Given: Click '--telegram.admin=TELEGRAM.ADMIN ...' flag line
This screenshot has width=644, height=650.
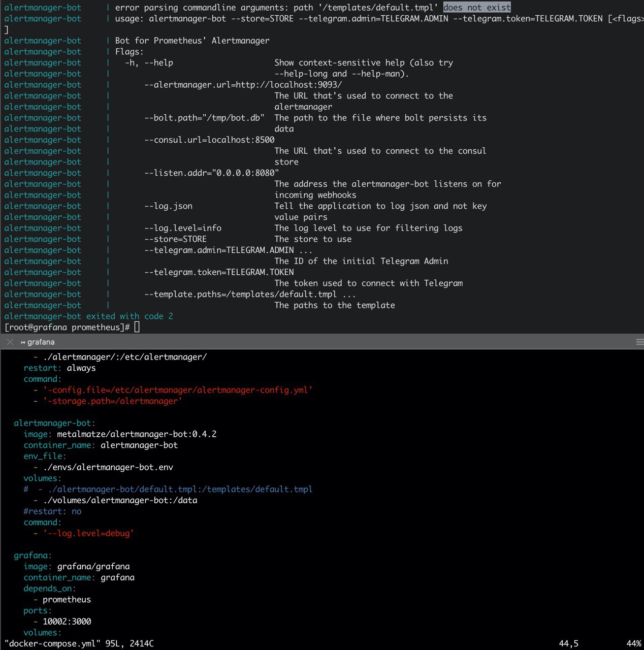Looking at the screenshot, I should click(x=228, y=250).
